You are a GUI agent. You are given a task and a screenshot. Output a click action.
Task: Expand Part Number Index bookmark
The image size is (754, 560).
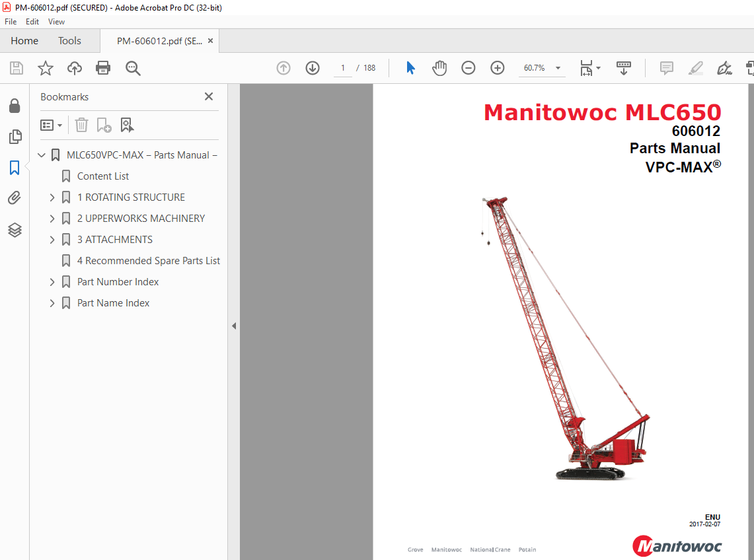click(x=52, y=282)
